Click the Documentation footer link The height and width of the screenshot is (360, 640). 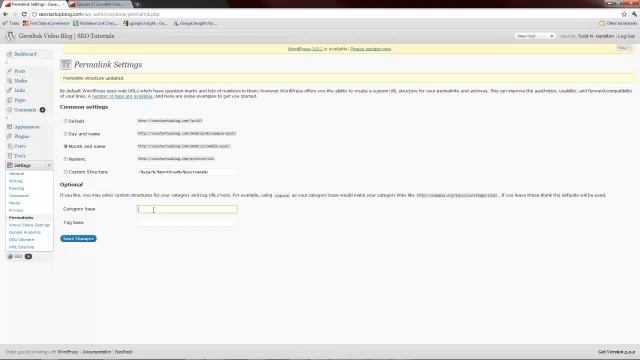(97, 352)
